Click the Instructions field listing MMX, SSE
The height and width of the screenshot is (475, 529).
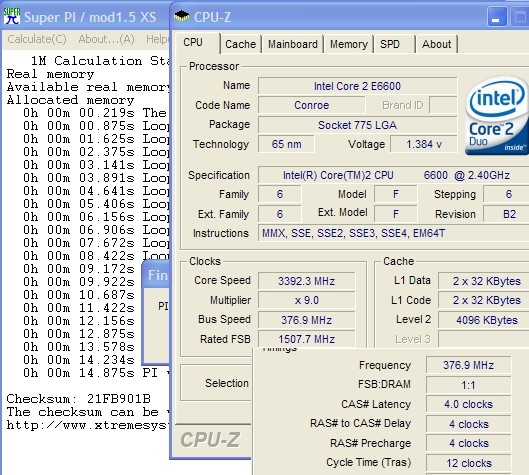coord(394,233)
